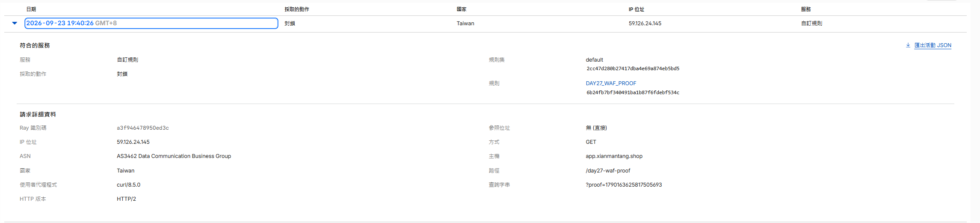Image resolution: width=980 pixels, height=223 pixels.
Task: Click the 請求詳細資料 section heading
Action: [x=38, y=115]
